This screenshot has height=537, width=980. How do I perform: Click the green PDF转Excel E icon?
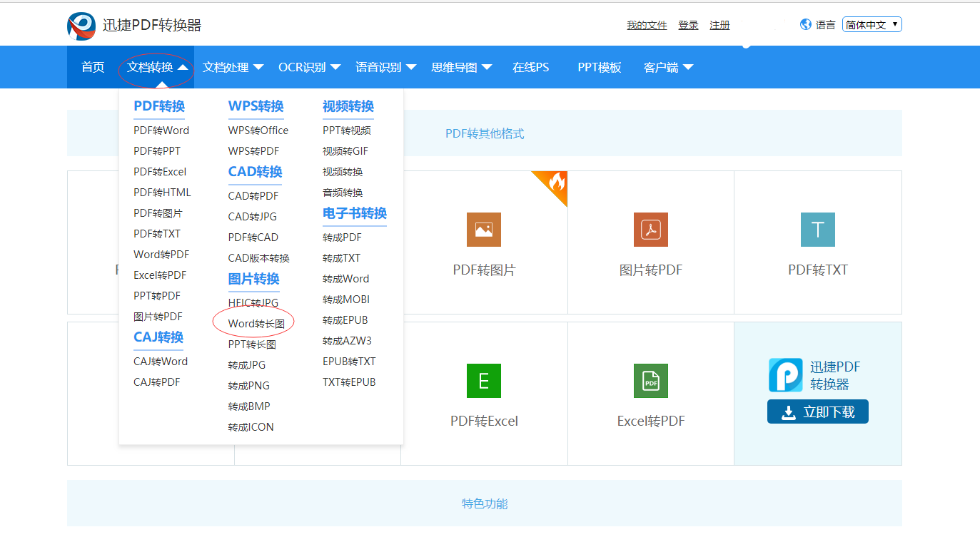[484, 381]
